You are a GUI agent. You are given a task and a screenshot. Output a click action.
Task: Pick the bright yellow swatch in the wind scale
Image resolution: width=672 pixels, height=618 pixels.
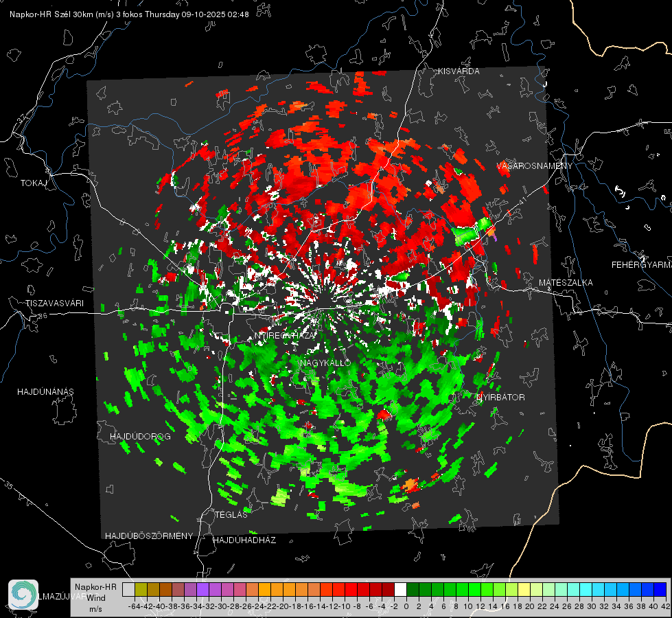click(x=524, y=590)
